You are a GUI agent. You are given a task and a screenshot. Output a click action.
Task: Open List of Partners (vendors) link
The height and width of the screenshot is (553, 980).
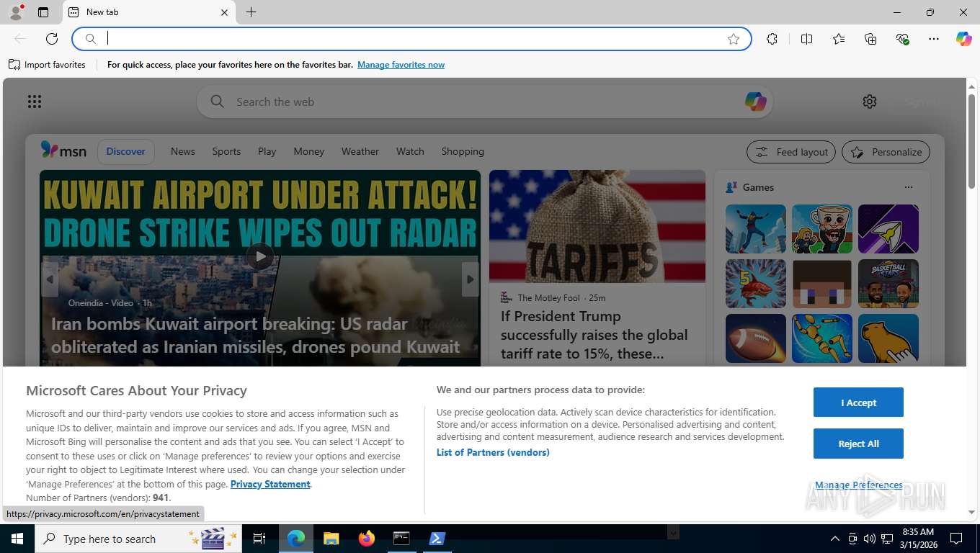(x=493, y=452)
